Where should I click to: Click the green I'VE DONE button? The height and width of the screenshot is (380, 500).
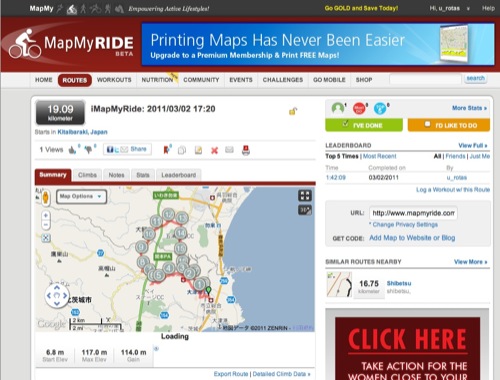[364, 125]
